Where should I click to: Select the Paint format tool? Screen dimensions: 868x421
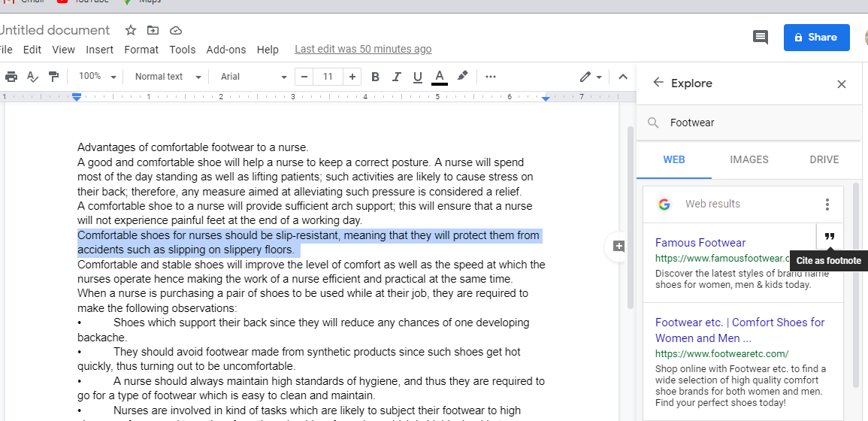[x=53, y=77]
